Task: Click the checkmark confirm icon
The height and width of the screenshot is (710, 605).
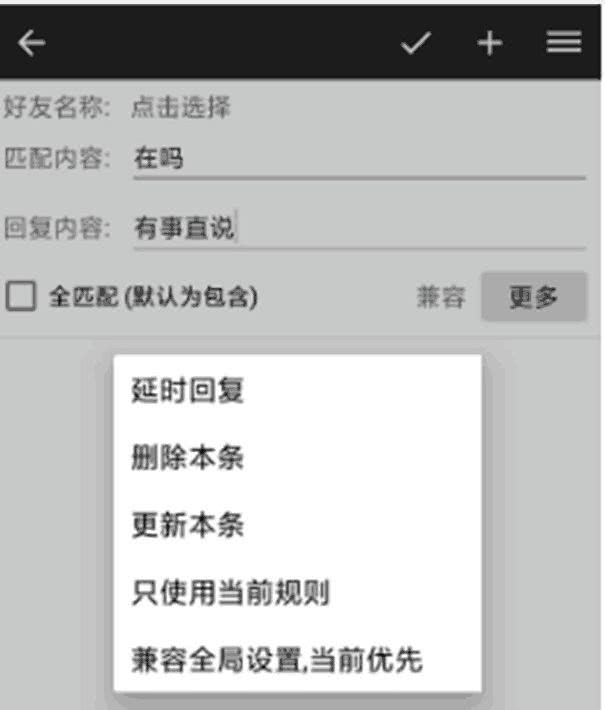Action: (x=416, y=43)
